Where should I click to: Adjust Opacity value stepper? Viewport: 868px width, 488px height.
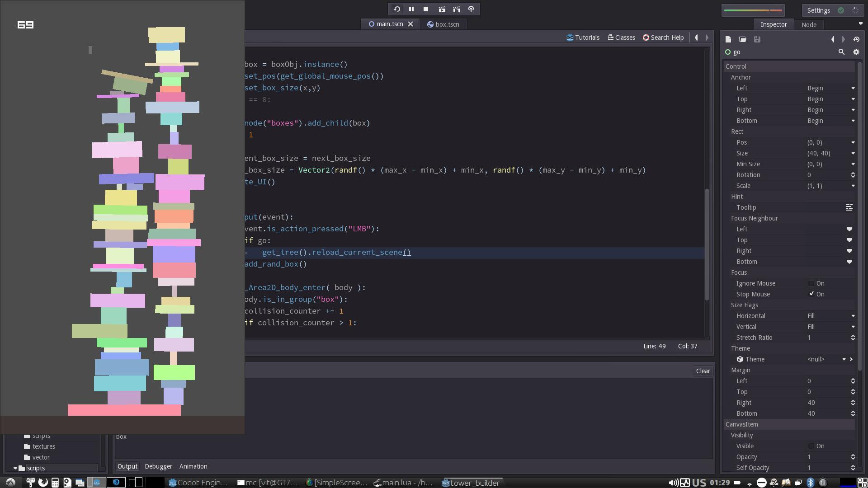click(x=853, y=457)
